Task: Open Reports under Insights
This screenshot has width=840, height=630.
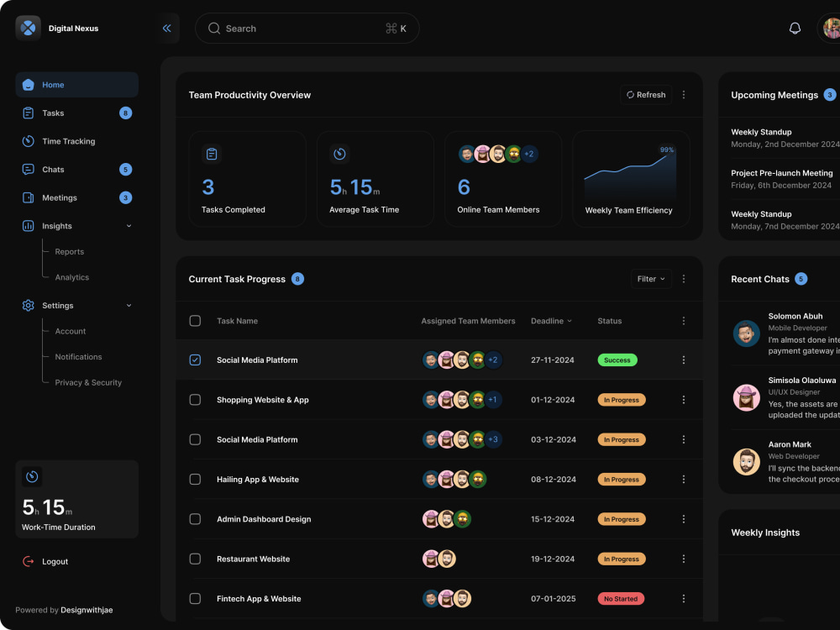Action: (x=70, y=252)
